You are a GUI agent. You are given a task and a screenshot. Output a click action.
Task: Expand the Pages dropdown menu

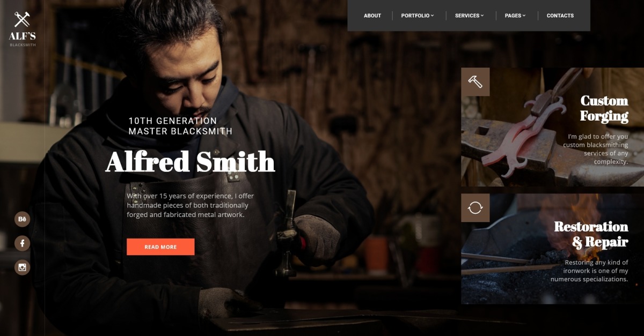(x=515, y=16)
